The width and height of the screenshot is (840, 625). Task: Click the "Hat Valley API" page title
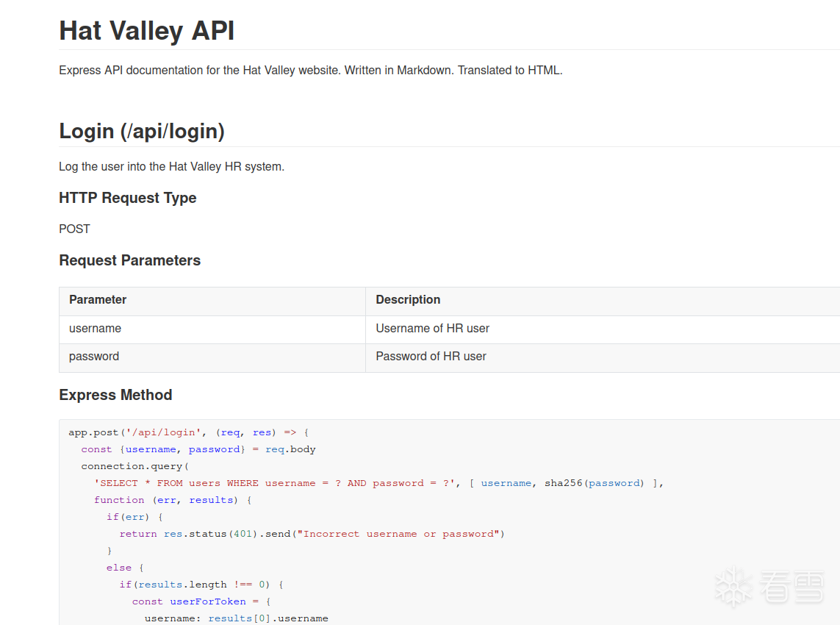(147, 31)
